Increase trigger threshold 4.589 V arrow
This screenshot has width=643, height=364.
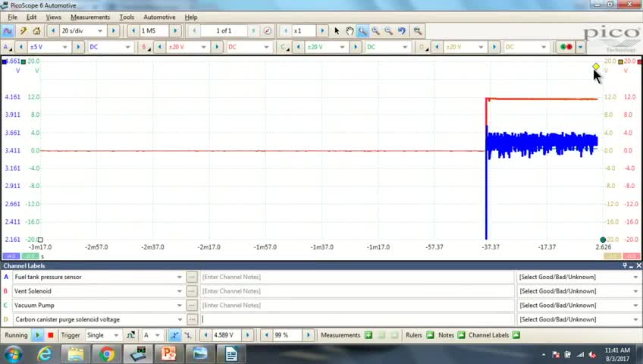(x=247, y=335)
